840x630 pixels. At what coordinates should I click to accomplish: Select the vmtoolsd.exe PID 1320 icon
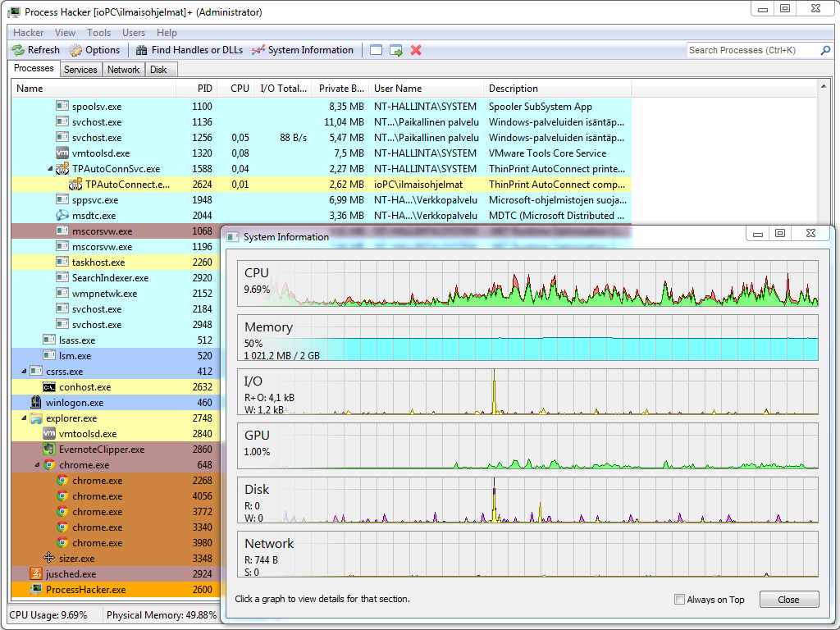pyautogui.click(x=62, y=153)
